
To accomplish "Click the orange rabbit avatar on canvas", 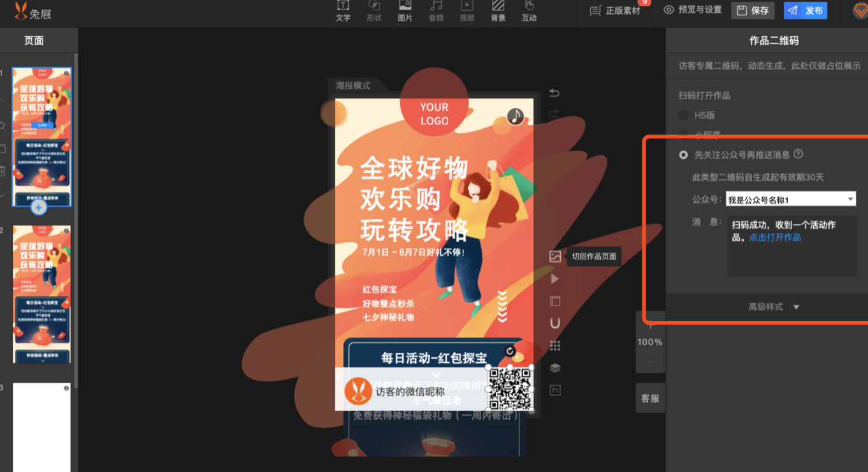I will (x=358, y=391).
